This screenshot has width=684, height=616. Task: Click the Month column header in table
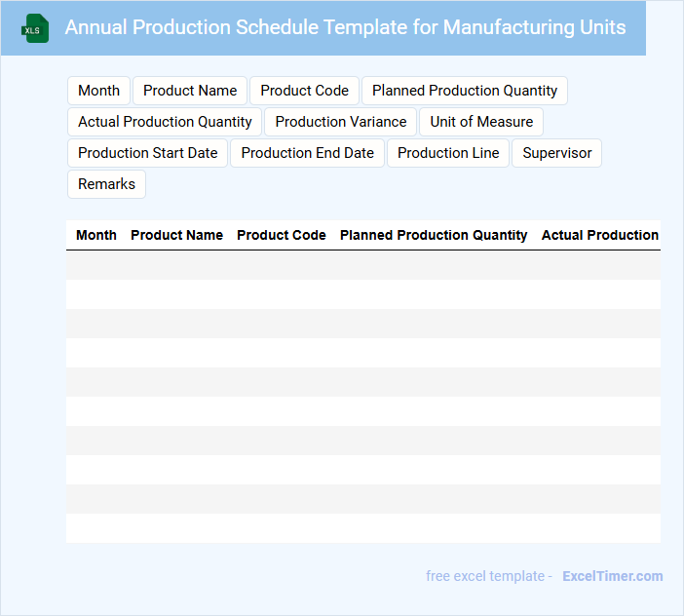(96, 235)
